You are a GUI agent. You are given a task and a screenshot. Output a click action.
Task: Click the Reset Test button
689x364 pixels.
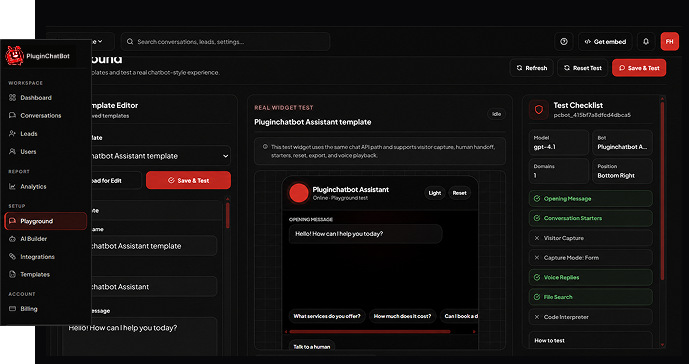pos(583,68)
